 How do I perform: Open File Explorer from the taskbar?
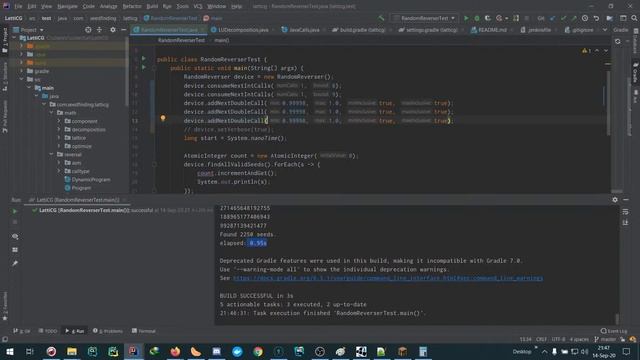click(72, 351)
